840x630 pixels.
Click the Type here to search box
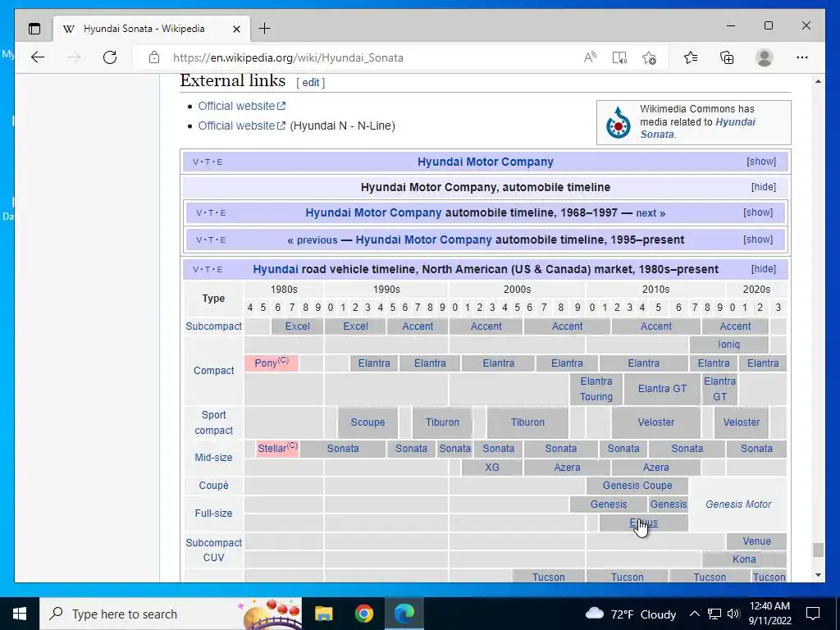[171, 614]
